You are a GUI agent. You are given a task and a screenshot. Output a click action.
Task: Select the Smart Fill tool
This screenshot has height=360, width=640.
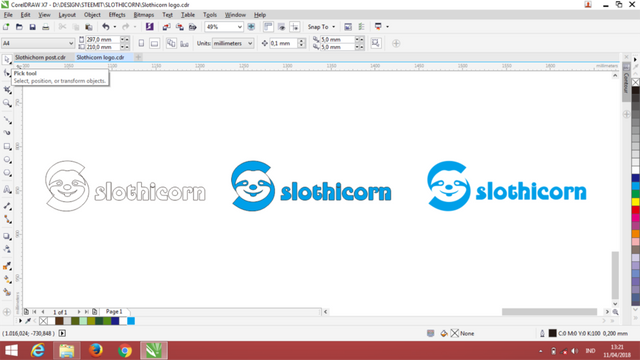coord(7,292)
